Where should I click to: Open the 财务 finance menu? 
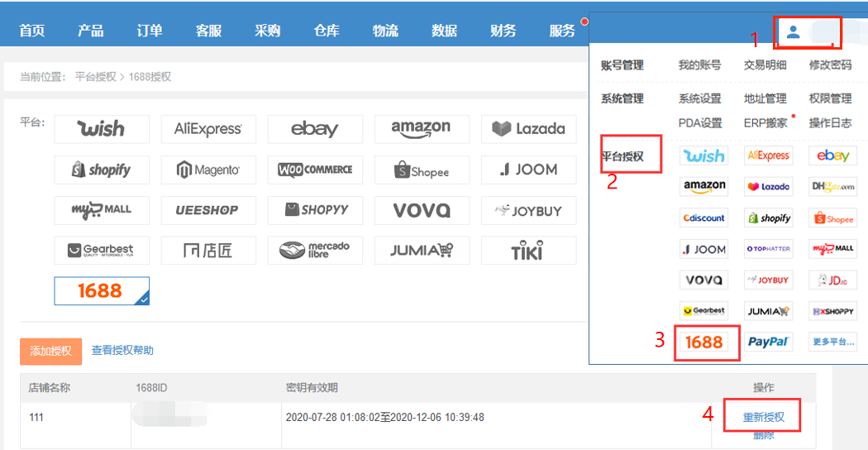(503, 31)
